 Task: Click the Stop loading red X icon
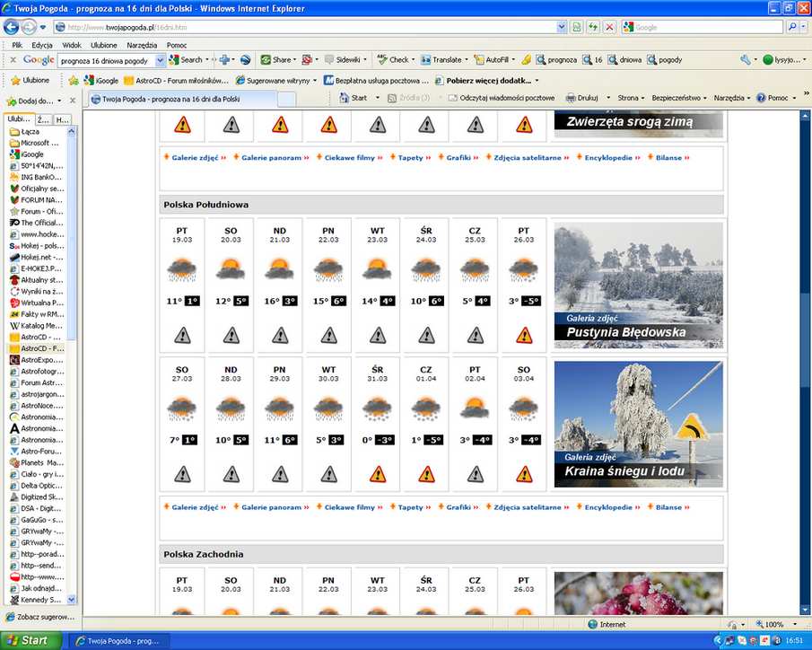pos(610,27)
